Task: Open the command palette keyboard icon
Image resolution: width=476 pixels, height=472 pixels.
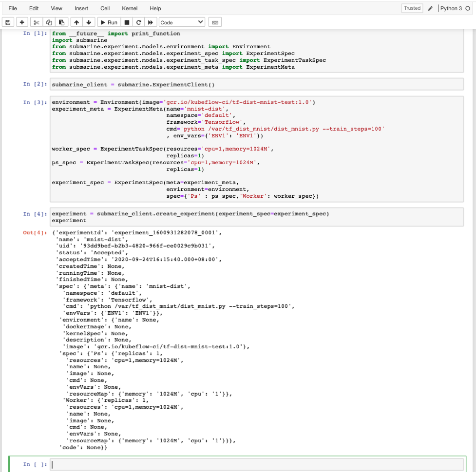Action: tap(215, 22)
